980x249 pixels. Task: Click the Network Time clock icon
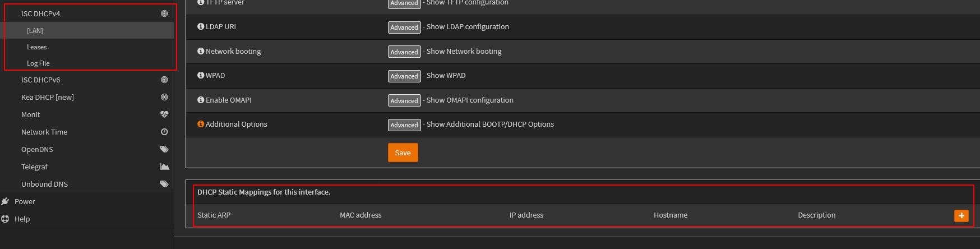(164, 132)
